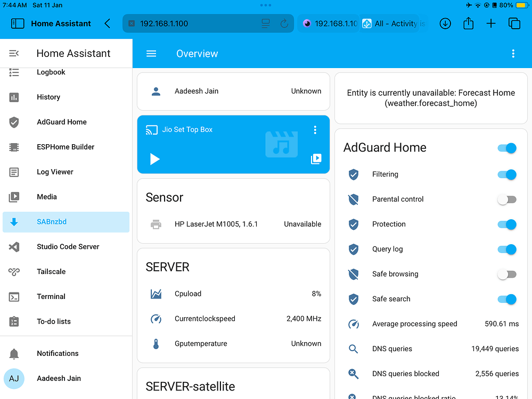The height and width of the screenshot is (399, 532).
Task: Switch to the All - Activity tab
Action: point(392,23)
